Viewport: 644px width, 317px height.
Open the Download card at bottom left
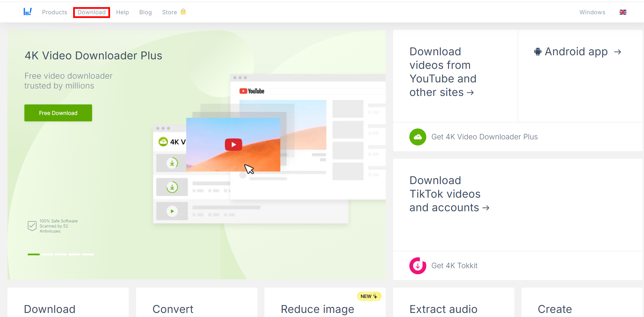(x=68, y=302)
